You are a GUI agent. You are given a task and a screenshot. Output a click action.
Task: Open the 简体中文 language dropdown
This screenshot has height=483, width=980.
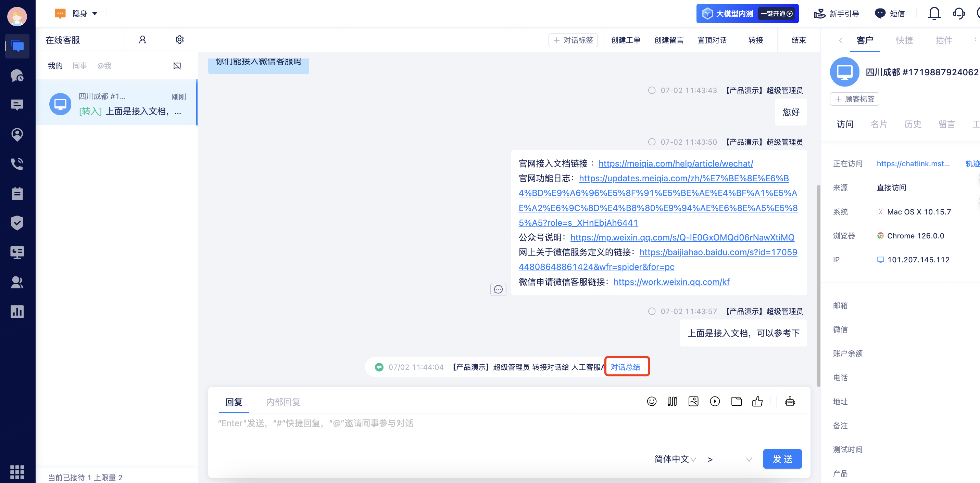(x=675, y=459)
